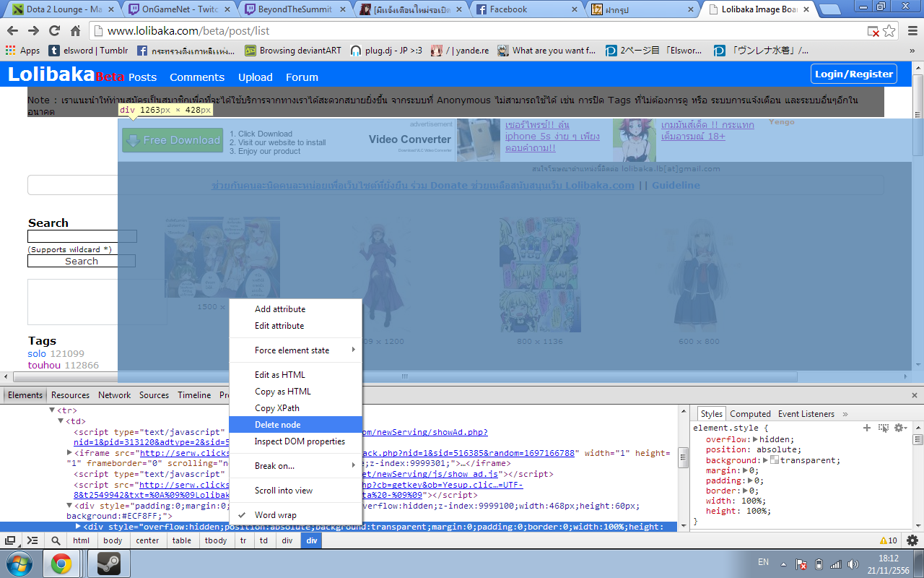
Task: Select Inspect DOM properties menu entry
Action: [295, 441]
